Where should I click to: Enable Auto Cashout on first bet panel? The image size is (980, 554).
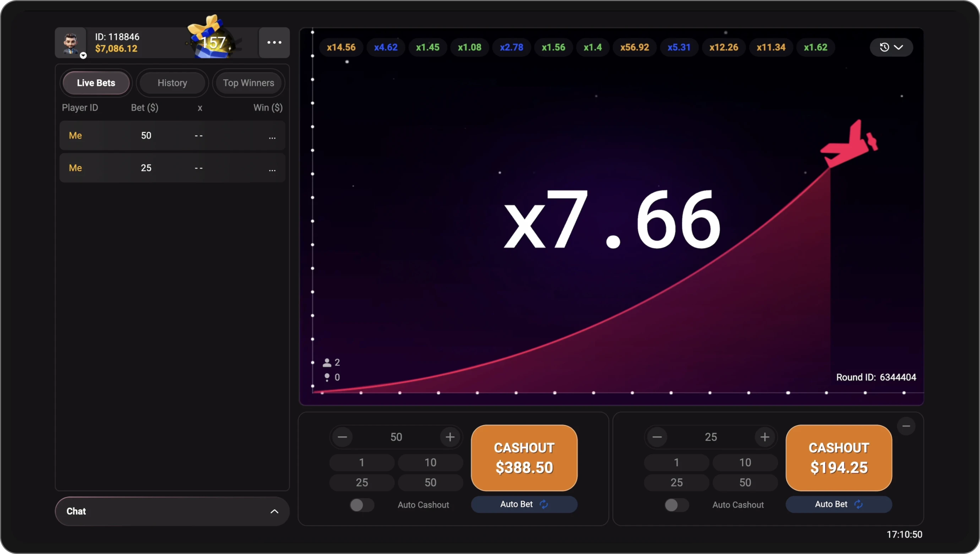point(361,505)
